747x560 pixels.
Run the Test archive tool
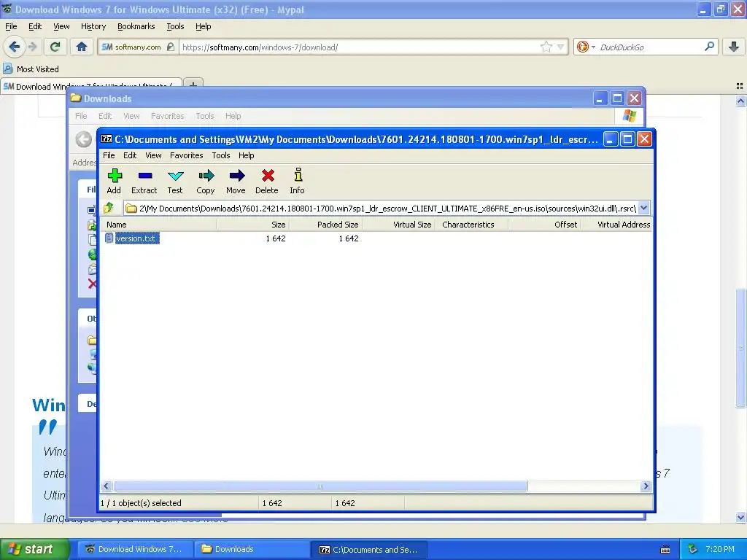(175, 181)
